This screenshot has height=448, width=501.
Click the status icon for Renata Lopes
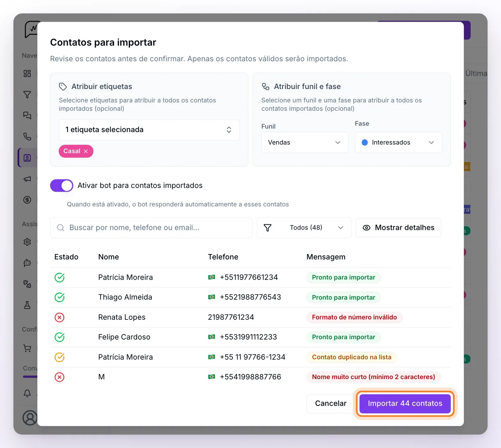[x=59, y=317]
